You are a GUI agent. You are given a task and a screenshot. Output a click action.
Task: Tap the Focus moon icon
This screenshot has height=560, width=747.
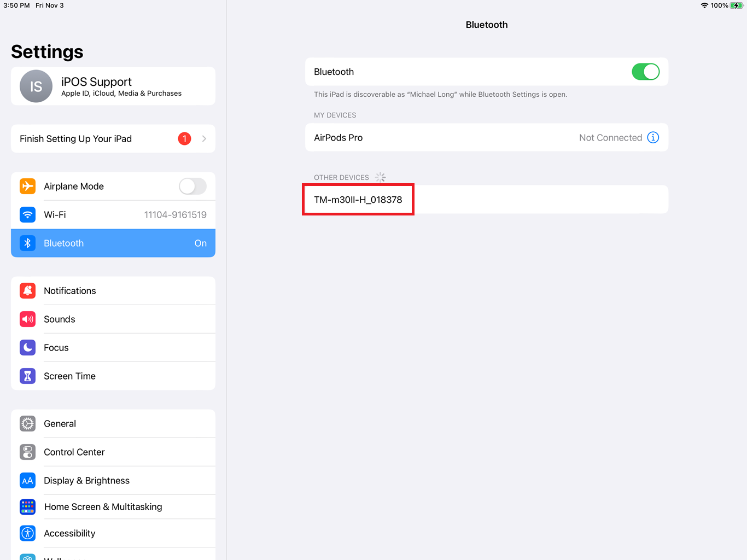point(28,347)
